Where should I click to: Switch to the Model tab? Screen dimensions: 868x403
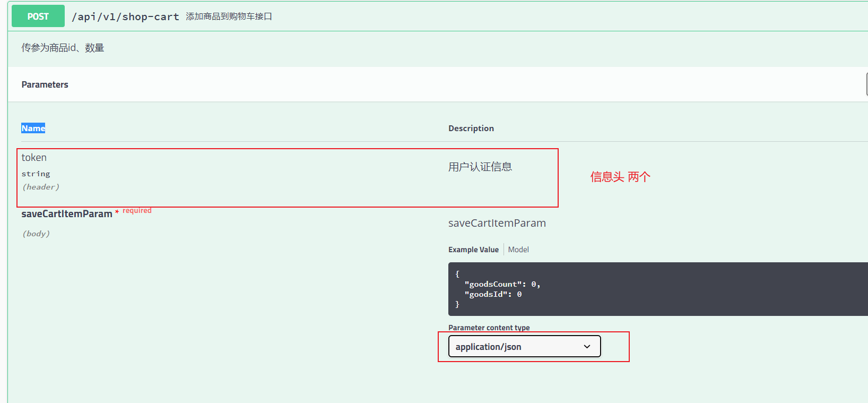tap(518, 250)
